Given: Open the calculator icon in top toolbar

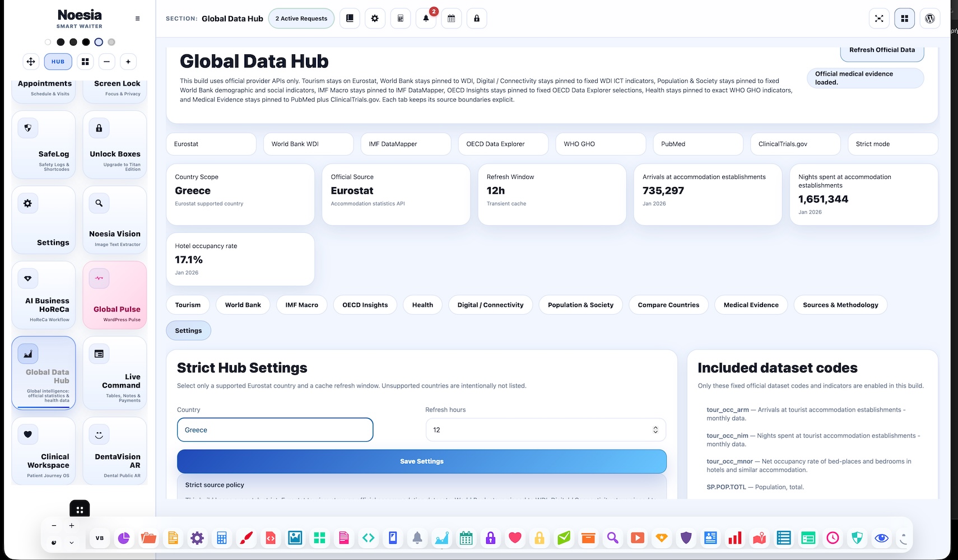Looking at the screenshot, I should 401,18.
